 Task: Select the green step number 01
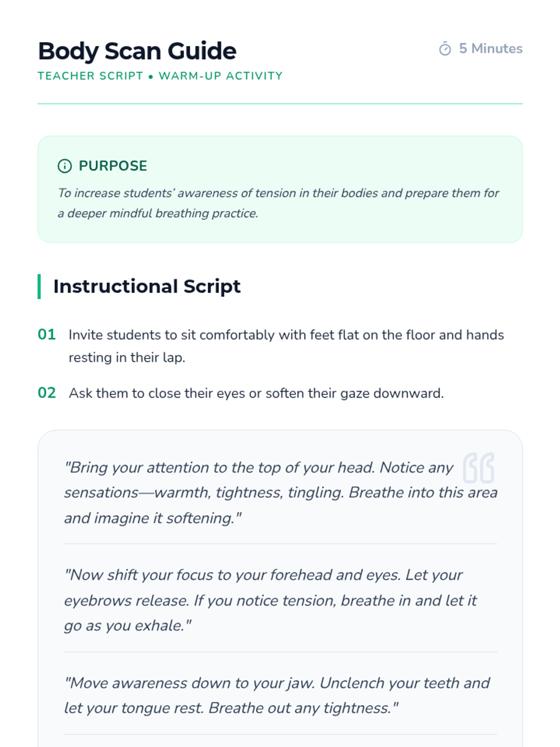point(47,335)
